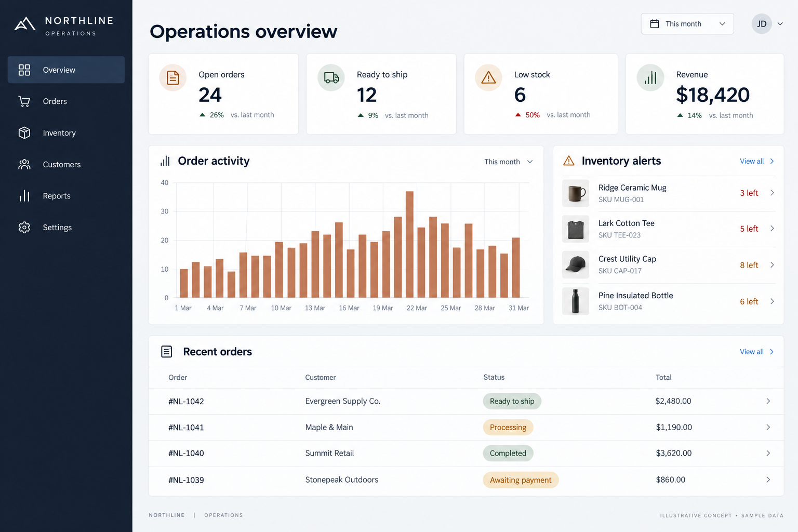Image resolution: width=798 pixels, height=532 pixels.
Task: Open the Pine Insulated Bottle thumbnail
Action: tap(576, 301)
